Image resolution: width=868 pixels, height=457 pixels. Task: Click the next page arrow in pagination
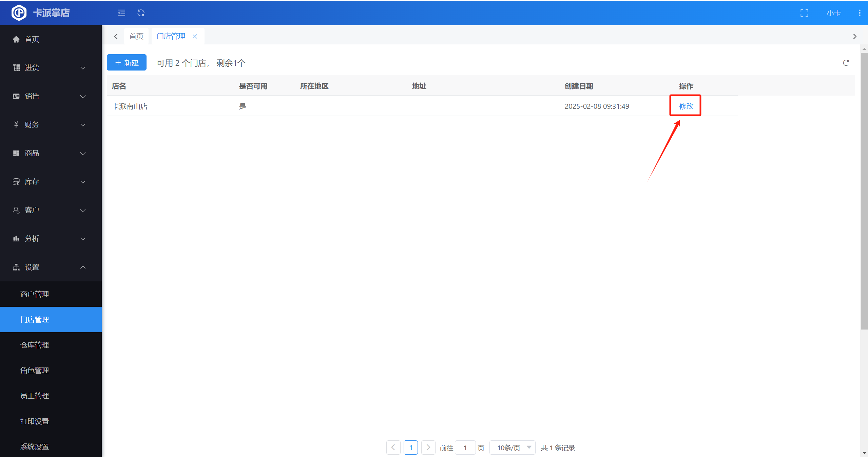coord(428,448)
